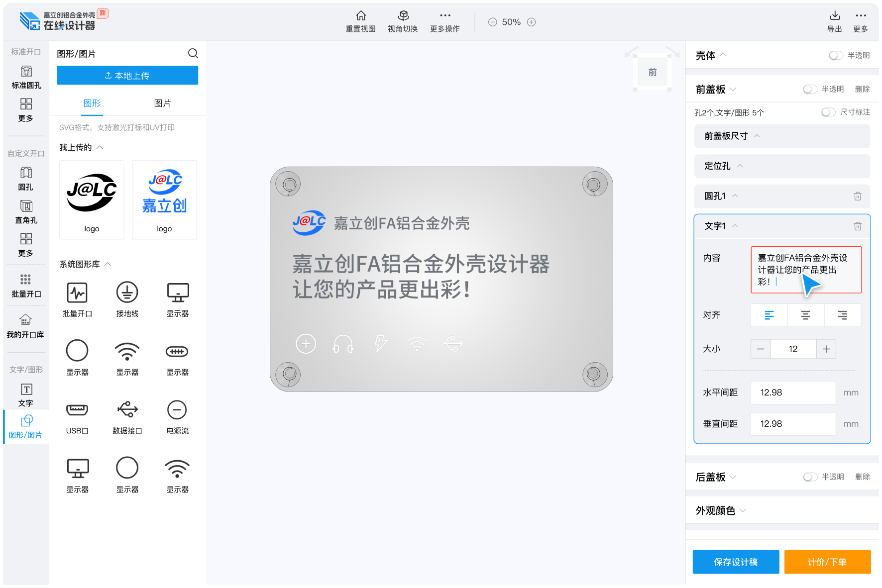Delete 文字1 with trash icon
The width and height of the screenshot is (882, 588).
point(858,226)
